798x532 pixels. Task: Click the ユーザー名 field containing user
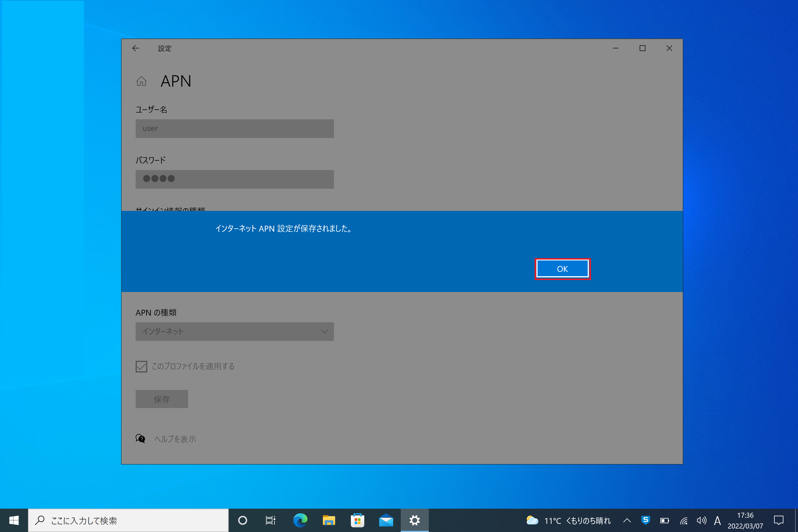[235, 129]
